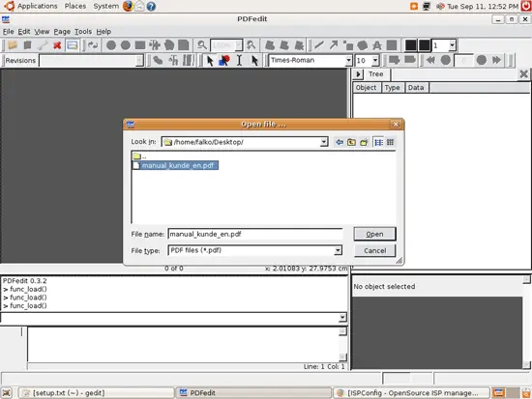Open the Places menu in top panel
532x399 pixels.
(x=75, y=6)
